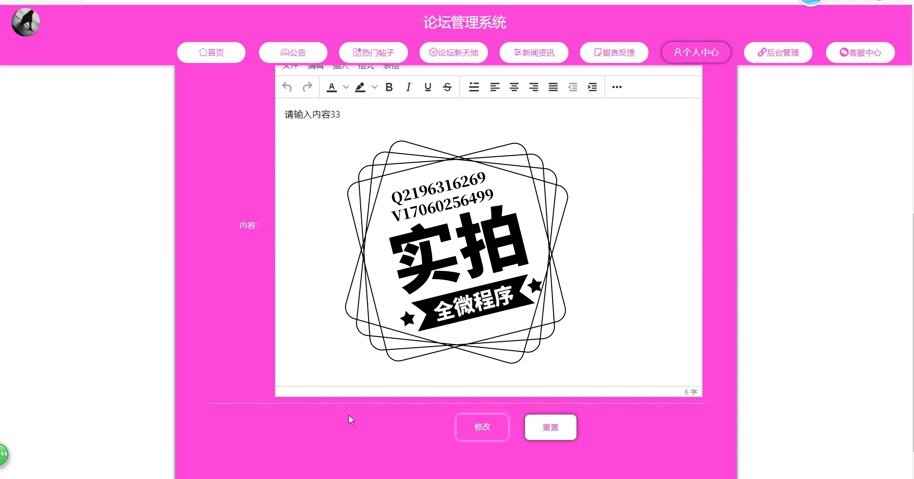
Task: Toggle underline formatting
Action: click(x=428, y=87)
